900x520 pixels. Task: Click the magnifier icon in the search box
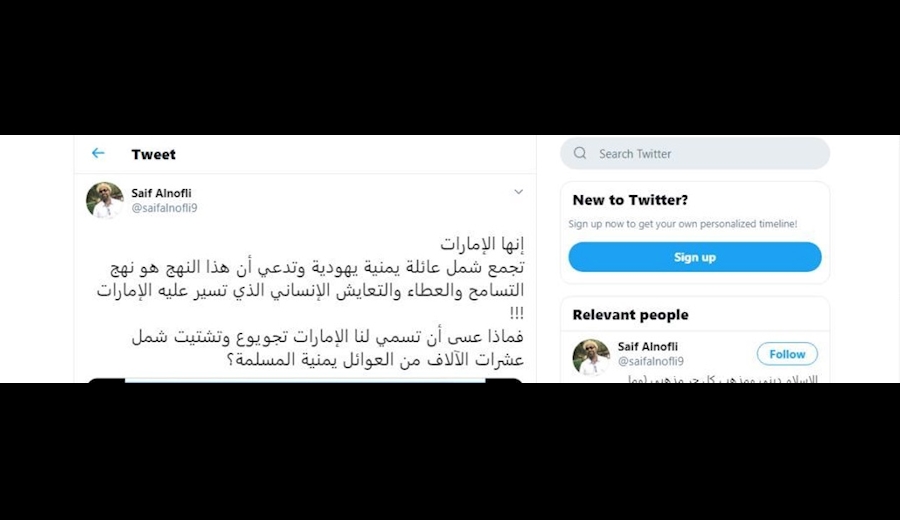pos(580,153)
